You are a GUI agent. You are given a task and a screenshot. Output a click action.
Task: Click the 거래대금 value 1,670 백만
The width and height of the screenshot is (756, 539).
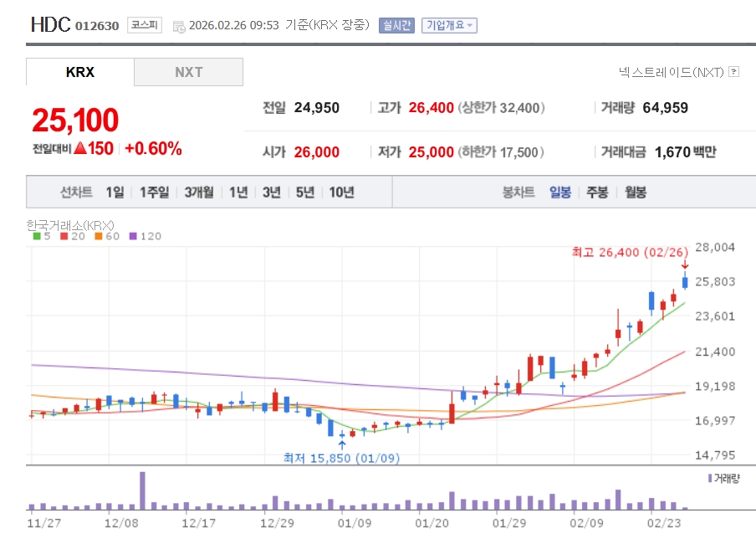click(685, 152)
